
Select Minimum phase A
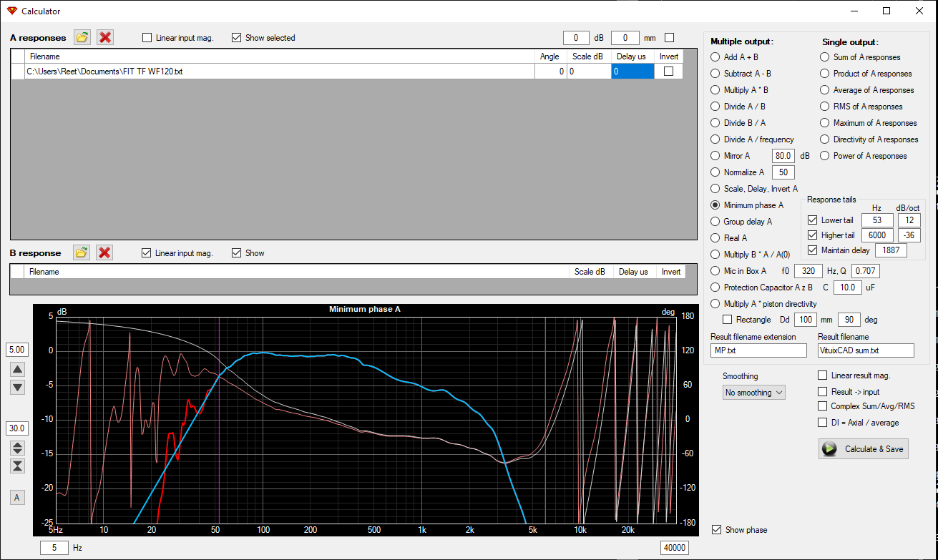pyautogui.click(x=715, y=205)
